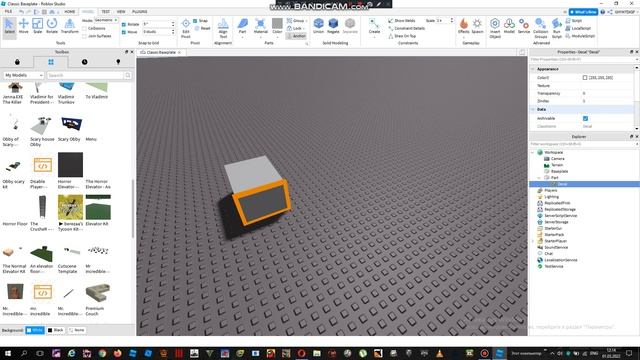Toggle Draw On Top
The image size is (640, 360).
[x=402, y=36]
